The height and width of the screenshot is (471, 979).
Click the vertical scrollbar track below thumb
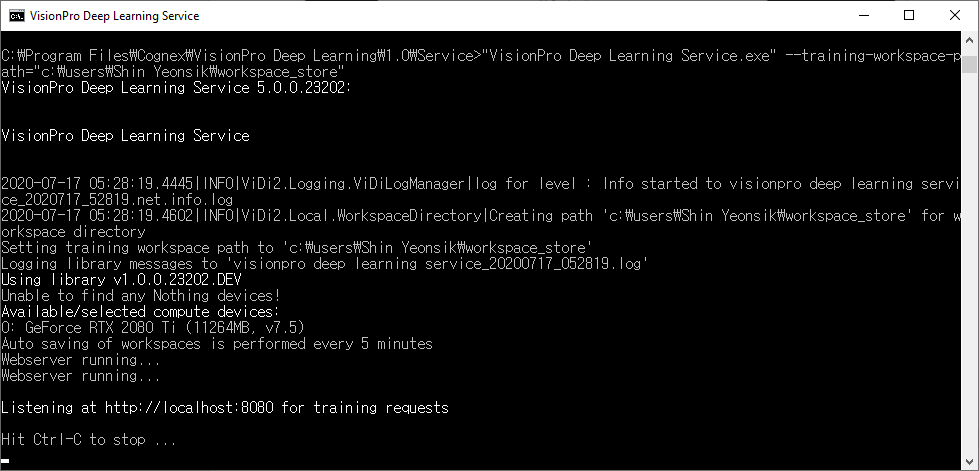click(x=969, y=269)
